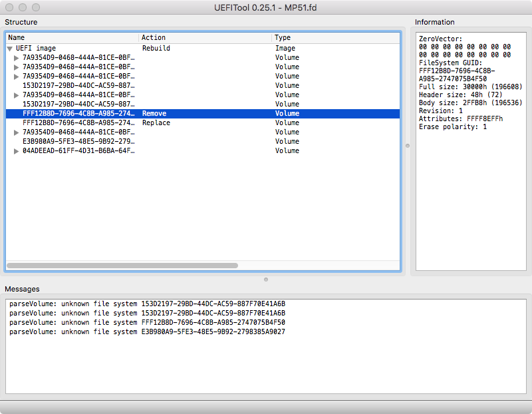Click the second 153D2197 parseVolume message
The image size is (532, 414).
tap(147, 313)
